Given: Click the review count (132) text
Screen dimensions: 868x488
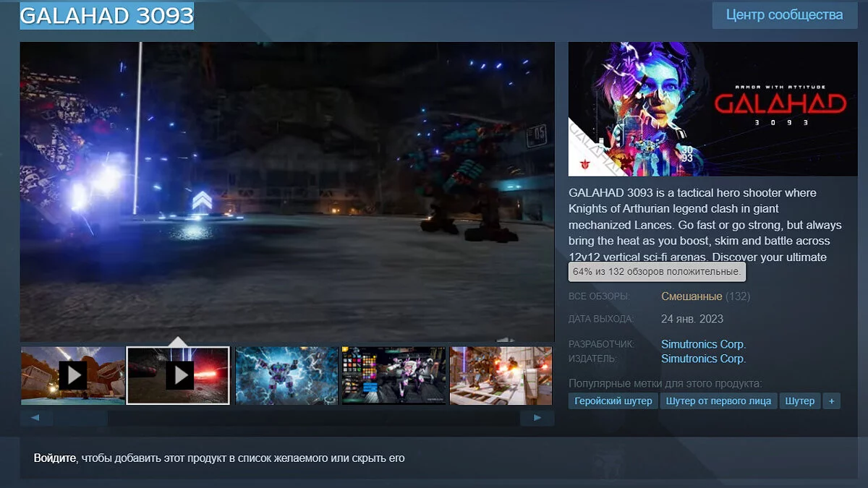Looking at the screenshot, I should tap(738, 296).
